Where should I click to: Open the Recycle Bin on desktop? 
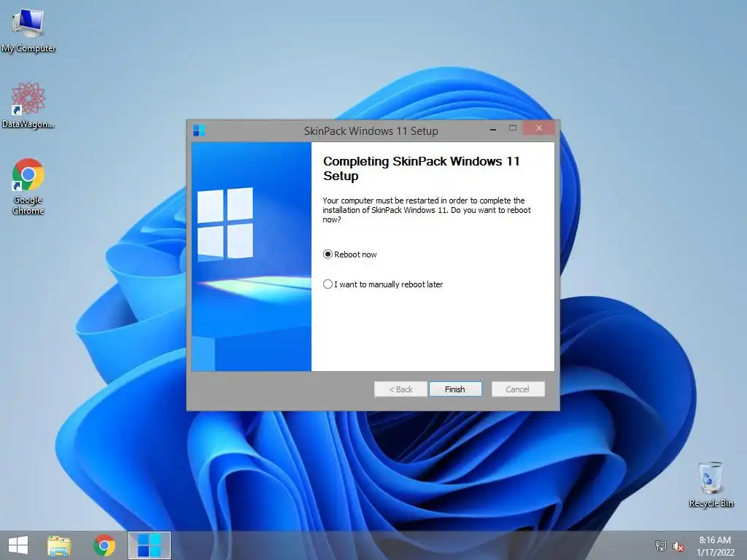point(711,484)
